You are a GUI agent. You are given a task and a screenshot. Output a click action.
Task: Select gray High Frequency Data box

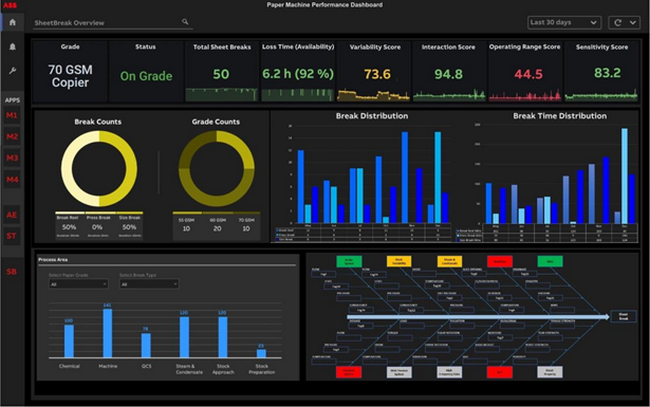449,372
